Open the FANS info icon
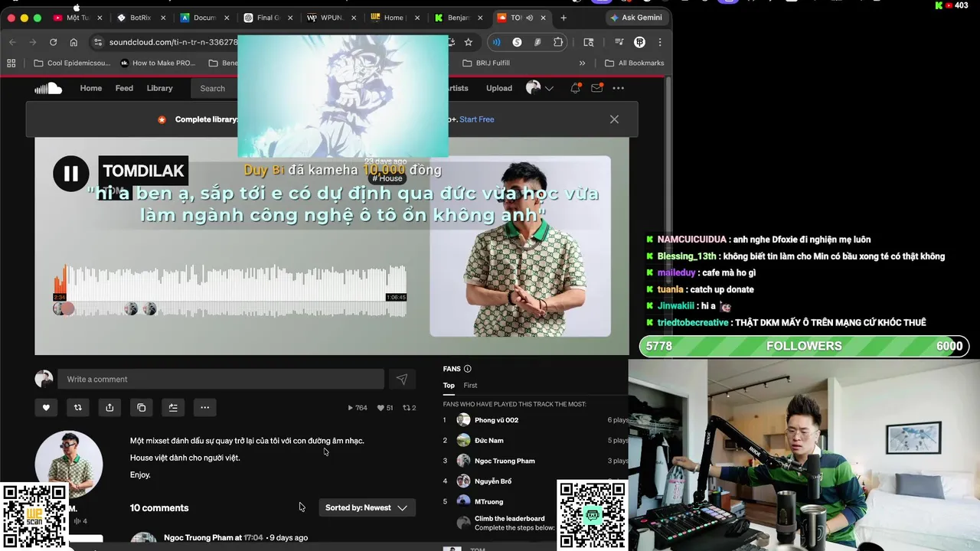The image size is (980, 551). pos(468,369)
